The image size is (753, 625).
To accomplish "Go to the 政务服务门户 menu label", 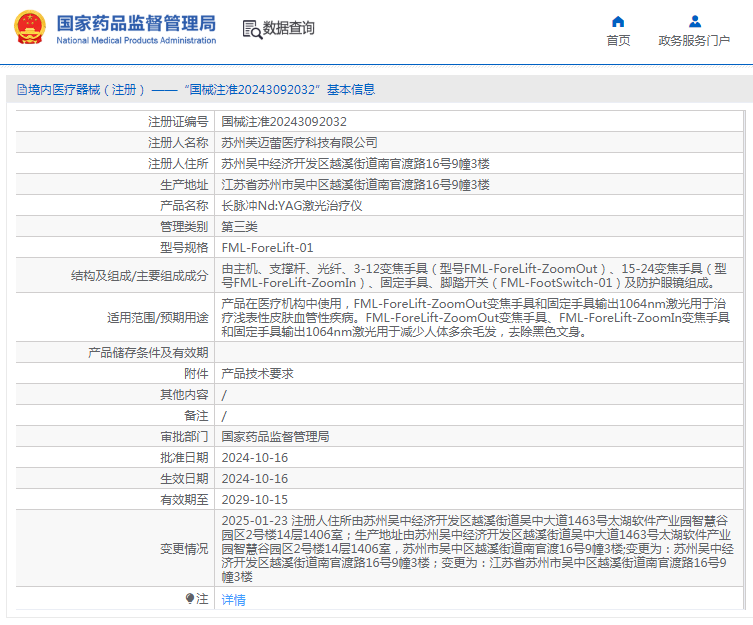I will tap(694, 41).
